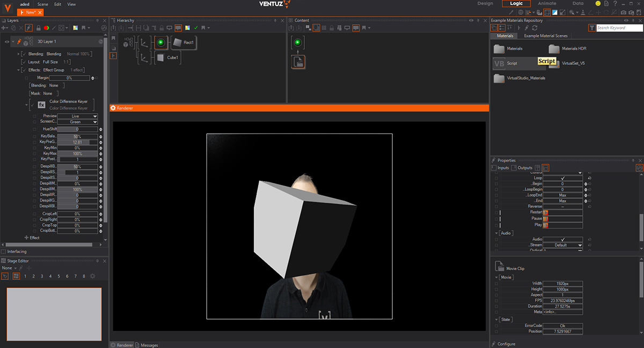Open the Preview Live dropdown
The width and height of the screenshot is (644, 348).
78,116
